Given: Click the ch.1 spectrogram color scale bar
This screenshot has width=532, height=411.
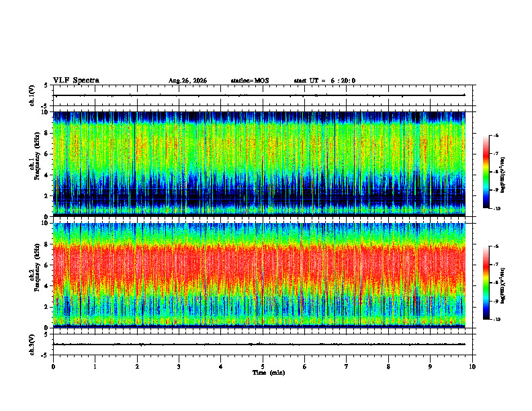Looking at the screenshot, I should pos(486,172).
